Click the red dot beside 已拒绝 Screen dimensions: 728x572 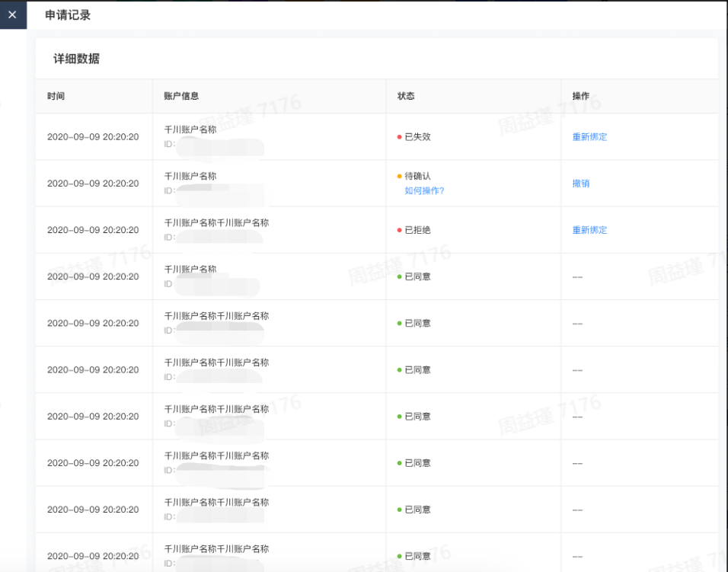(x=399, y=230)
